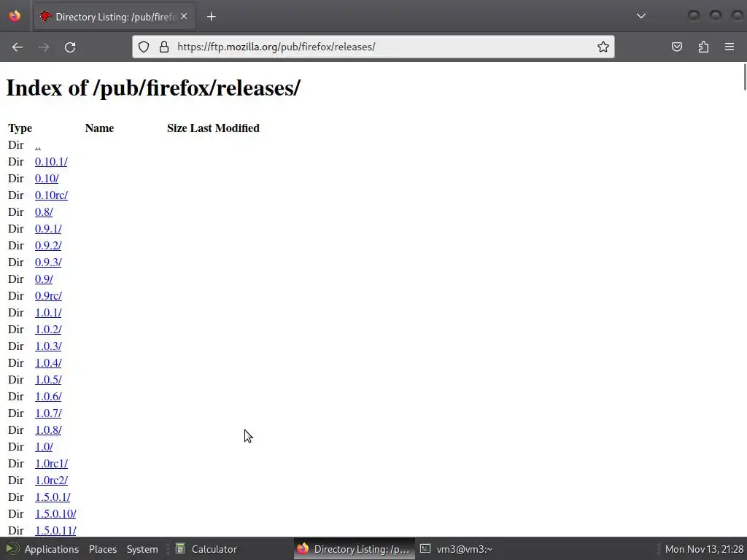
Task: Open the 0.10/ directory link
Action: coord(47,179)
